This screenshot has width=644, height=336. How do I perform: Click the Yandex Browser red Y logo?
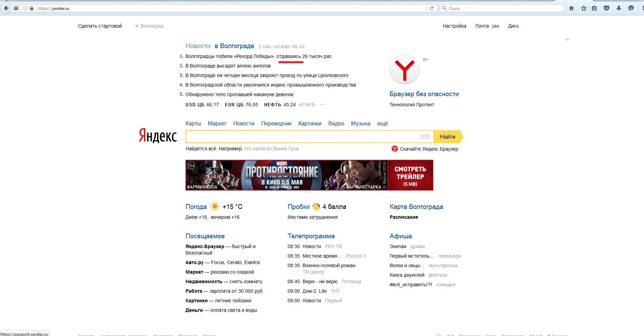[405, 69]
